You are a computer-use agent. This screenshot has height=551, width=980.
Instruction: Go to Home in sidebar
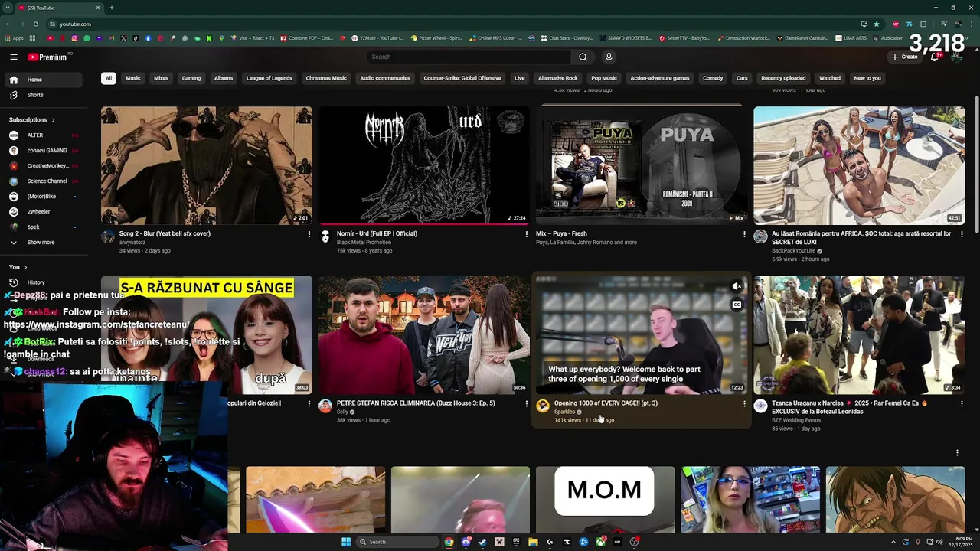coord(43,80)
